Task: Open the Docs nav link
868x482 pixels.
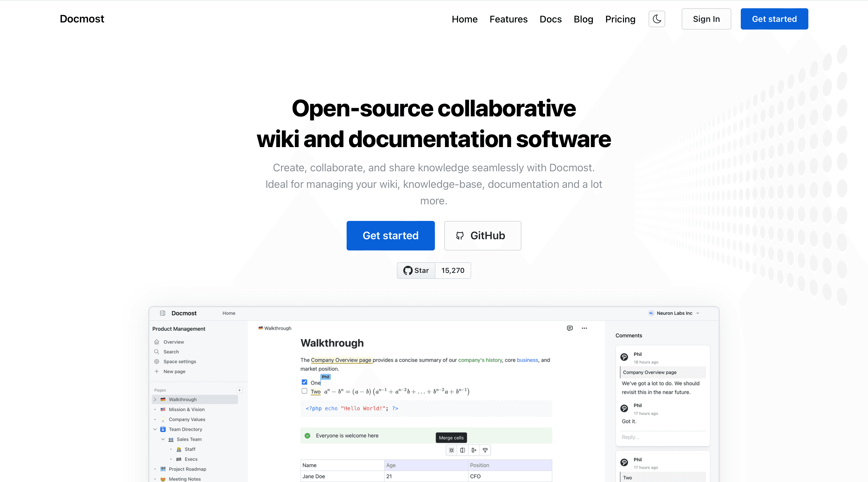Action: click(x=550, y=19)
